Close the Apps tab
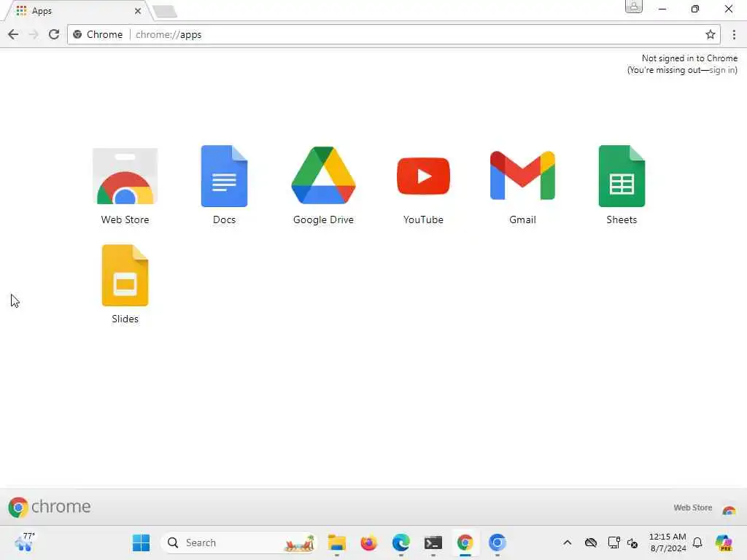 pos(138,10)
